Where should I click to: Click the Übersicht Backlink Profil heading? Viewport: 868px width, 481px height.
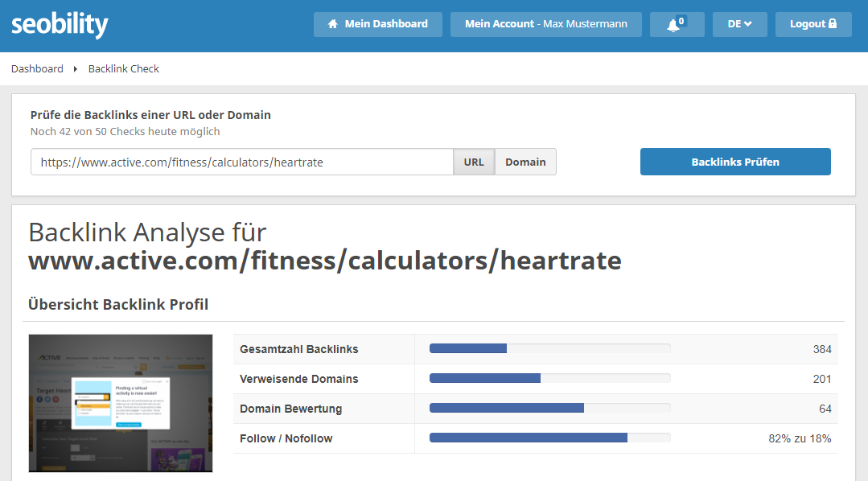(118, 304)
